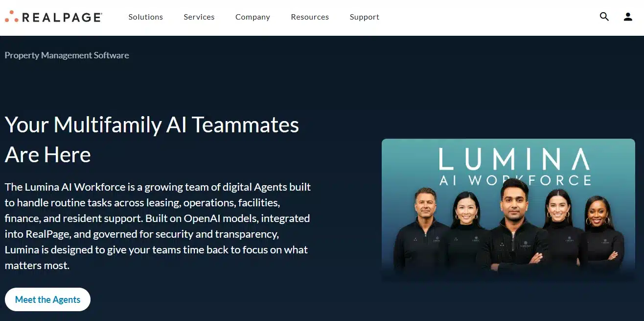
Task: Select the headline Your Multifamily AI Teammates
Action: [x=152, y=124]
